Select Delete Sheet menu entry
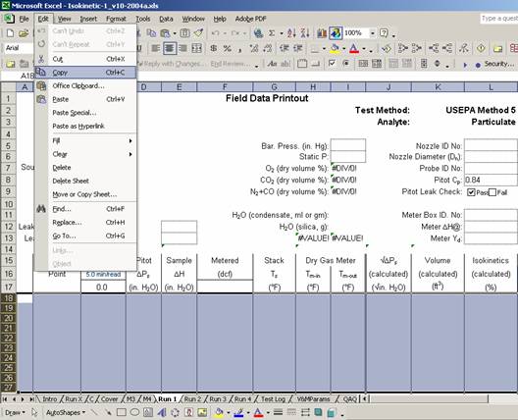The height and width of the screenshot is (420, 518). (x=85, y=181)
